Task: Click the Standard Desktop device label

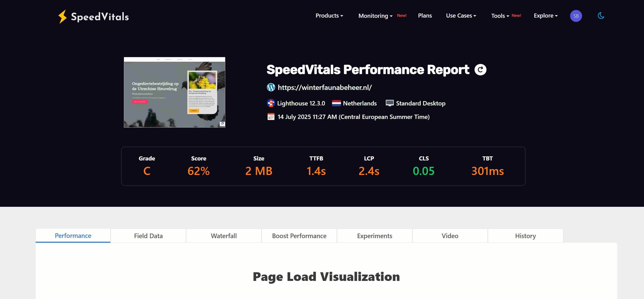Action: tap(420, 103)
